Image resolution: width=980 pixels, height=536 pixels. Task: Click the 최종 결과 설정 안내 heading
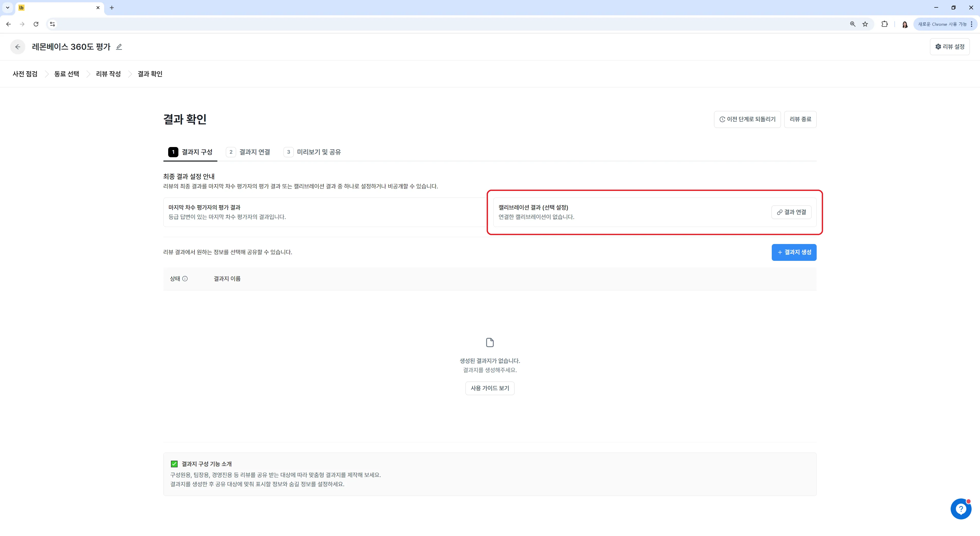pyautogui.click(x=189, y=177)
